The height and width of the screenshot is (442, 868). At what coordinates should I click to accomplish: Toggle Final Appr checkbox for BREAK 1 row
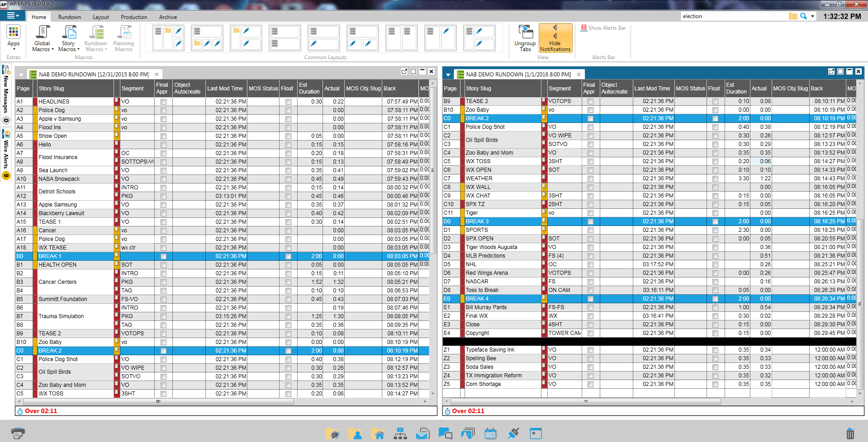pyautogui.click(x=163, y=256)
